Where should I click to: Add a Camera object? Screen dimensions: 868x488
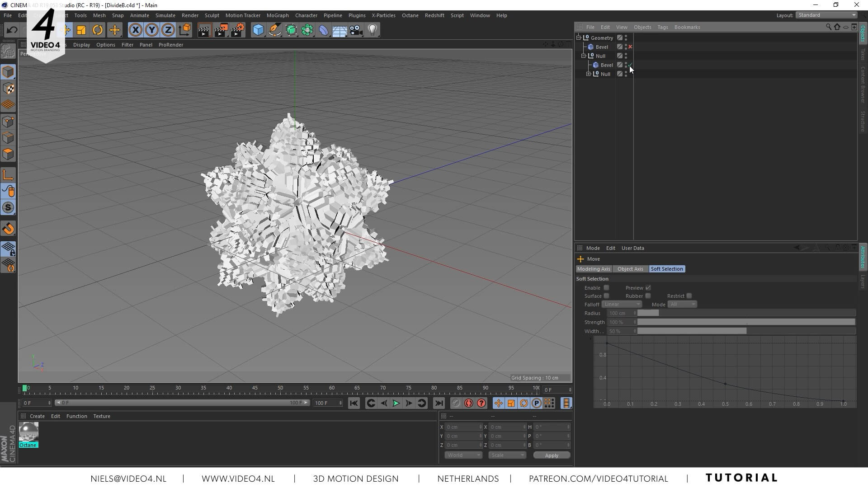coord(356,30)
